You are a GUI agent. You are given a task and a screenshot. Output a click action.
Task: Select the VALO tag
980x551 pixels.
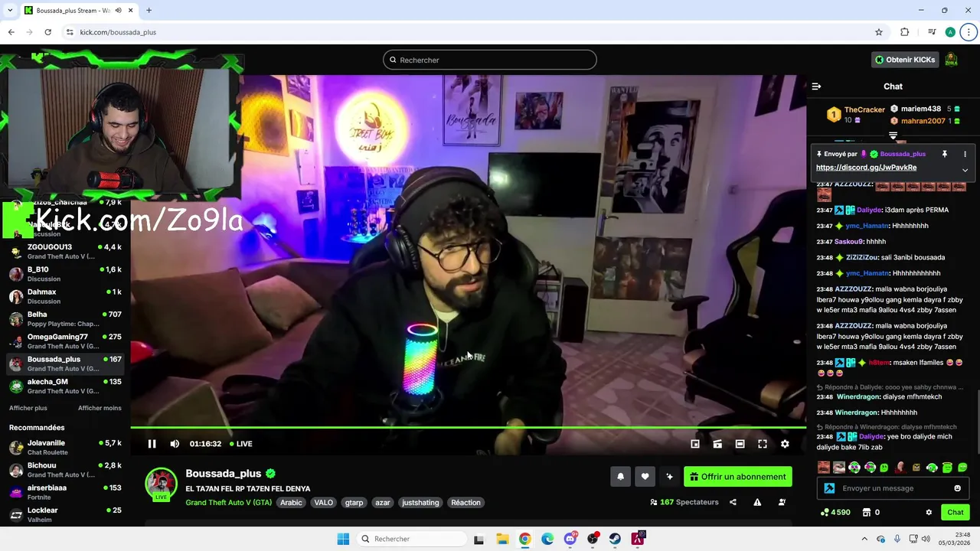pos(324,503)
